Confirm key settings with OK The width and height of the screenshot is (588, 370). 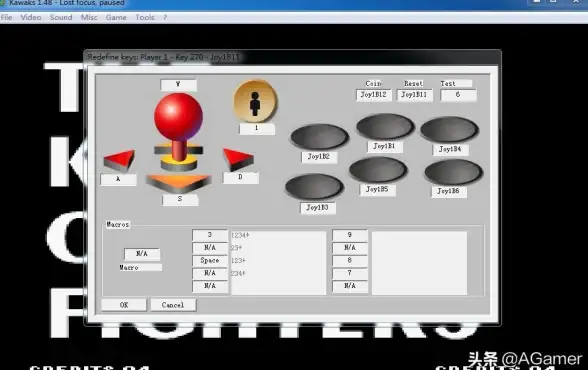pyautogui.click(x=124, y=305)
